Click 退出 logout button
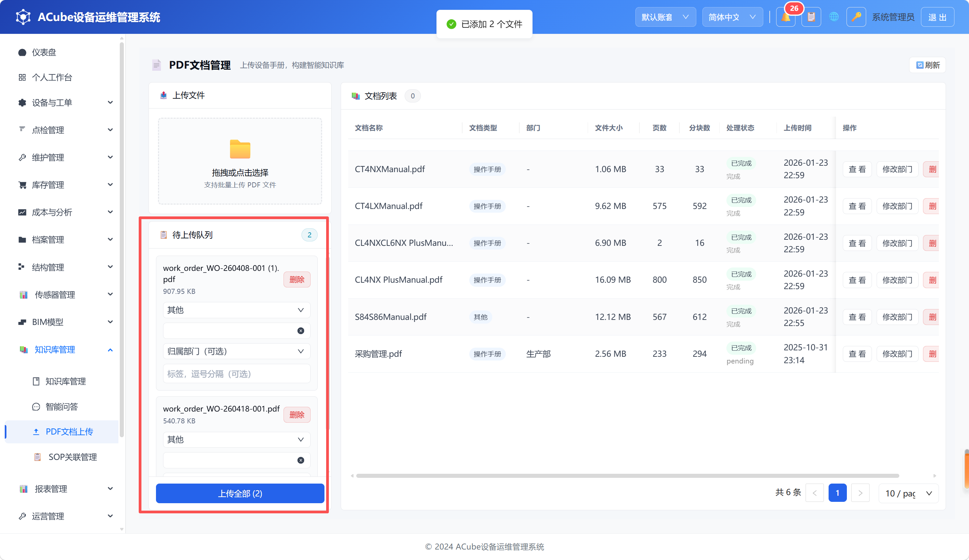 point(937,17)
